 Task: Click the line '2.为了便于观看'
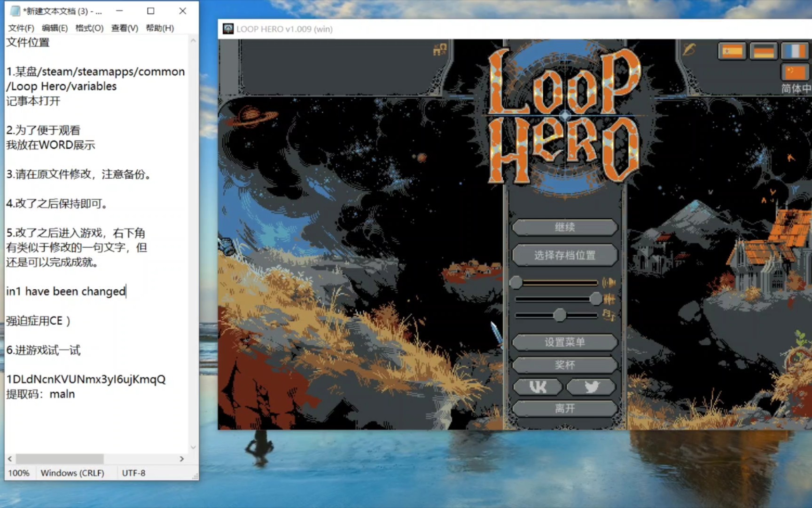point(43,130)
